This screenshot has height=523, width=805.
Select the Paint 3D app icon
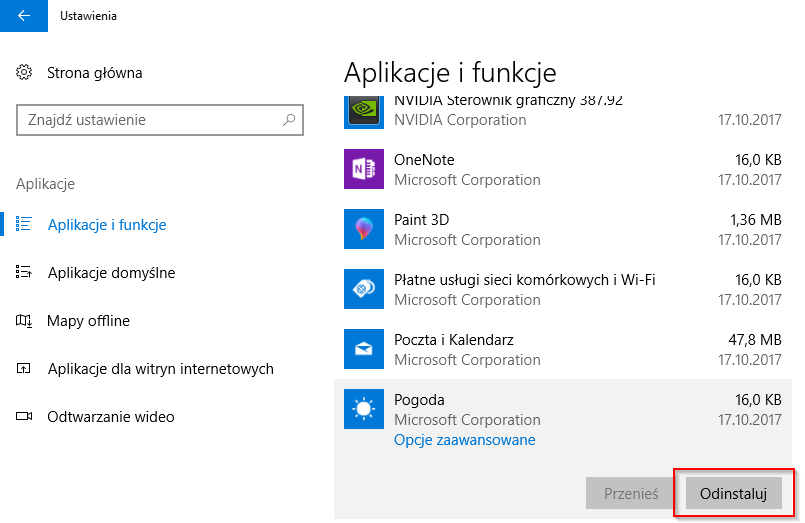(x=363, y=229)
